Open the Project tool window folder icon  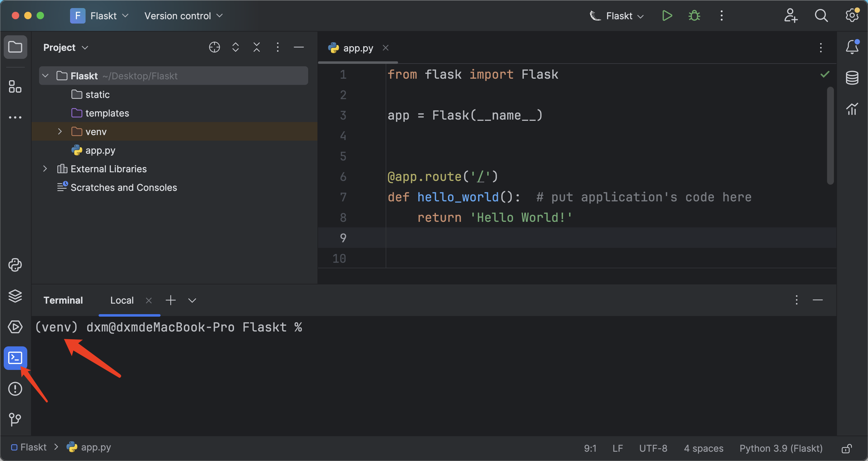15,47
